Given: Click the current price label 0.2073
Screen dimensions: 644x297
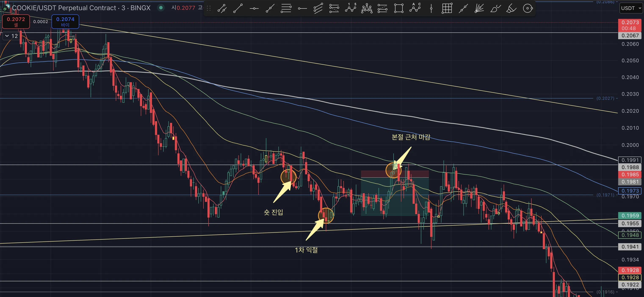Looking at the screenshot, I should [630, 22].
